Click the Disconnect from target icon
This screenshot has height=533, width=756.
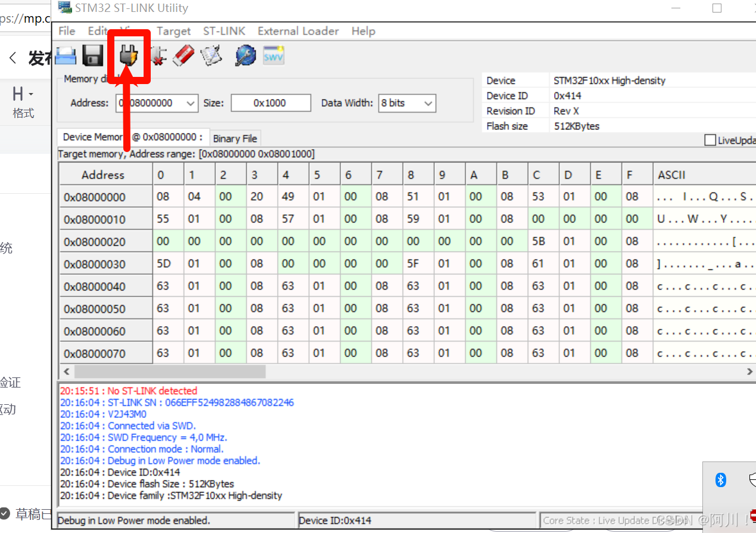click(158, 56)
